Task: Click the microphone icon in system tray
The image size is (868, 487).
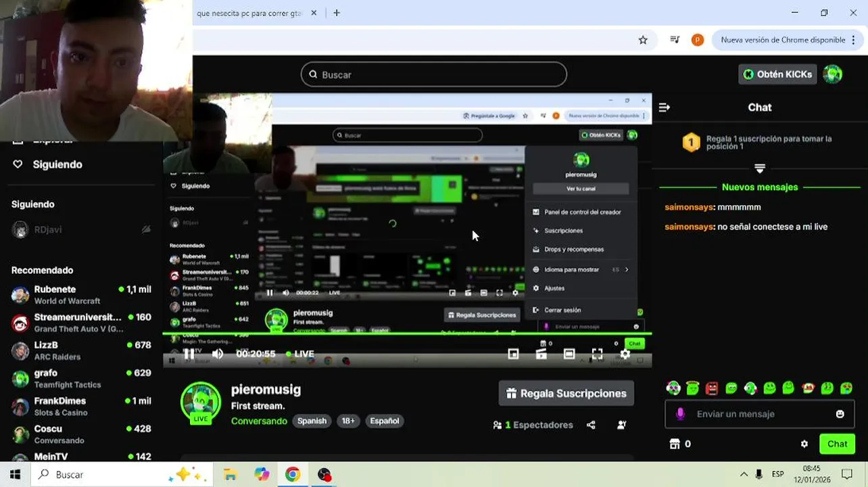Action: coord(759,475)
